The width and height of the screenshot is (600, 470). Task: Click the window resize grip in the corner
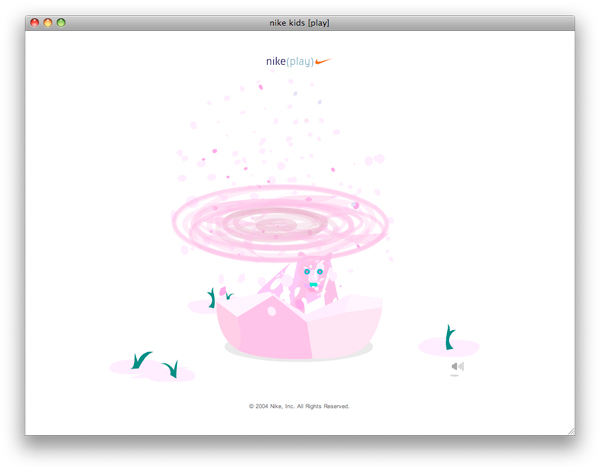tap(571, 431)
